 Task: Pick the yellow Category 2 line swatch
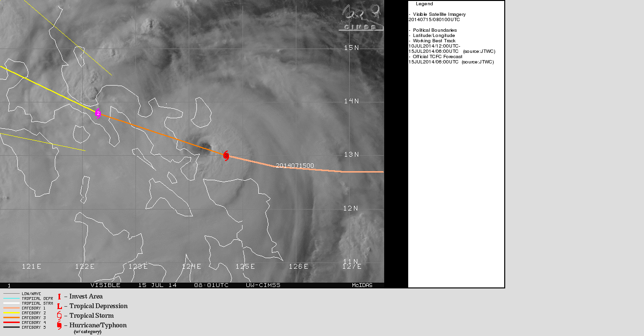click(12, 313)
